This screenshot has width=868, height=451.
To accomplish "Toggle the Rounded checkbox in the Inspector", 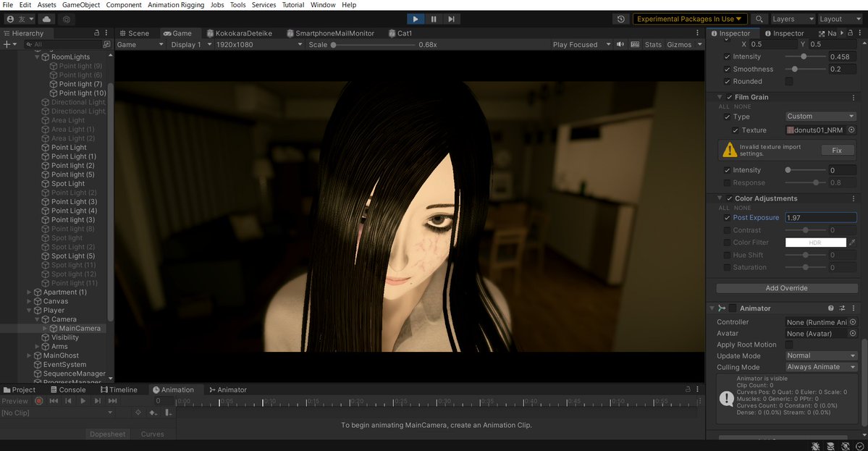I will coord(789,82).
